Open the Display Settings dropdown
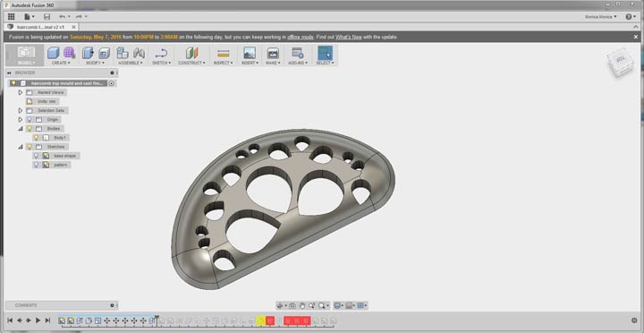644x333 pixels. (x=338, y=305)
